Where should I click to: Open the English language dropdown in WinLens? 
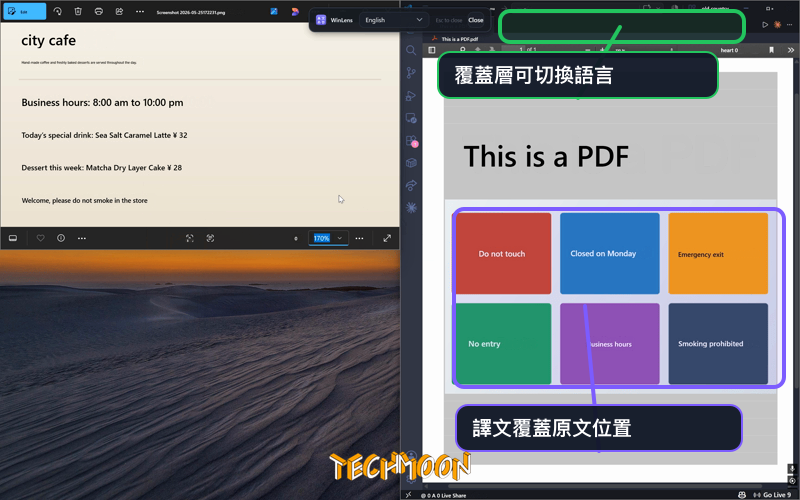coord(393,20)
